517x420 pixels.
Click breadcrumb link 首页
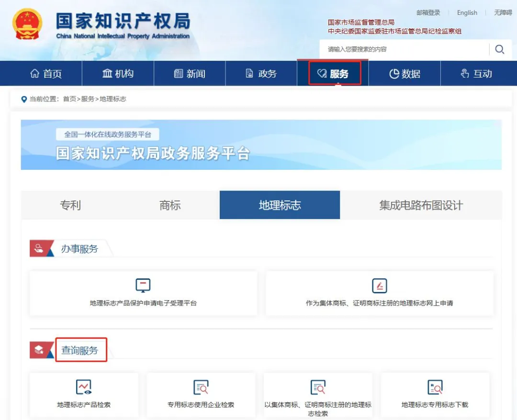click(69, 99)
